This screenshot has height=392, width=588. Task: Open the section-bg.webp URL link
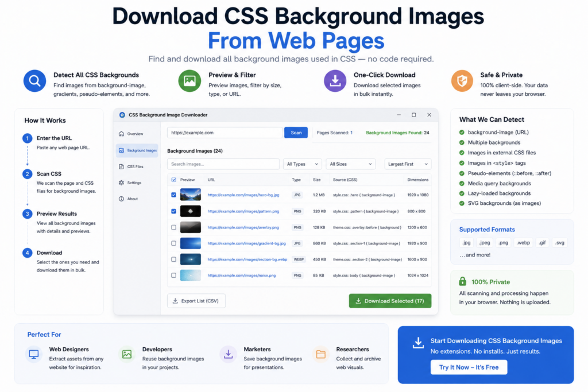point(247,259)
